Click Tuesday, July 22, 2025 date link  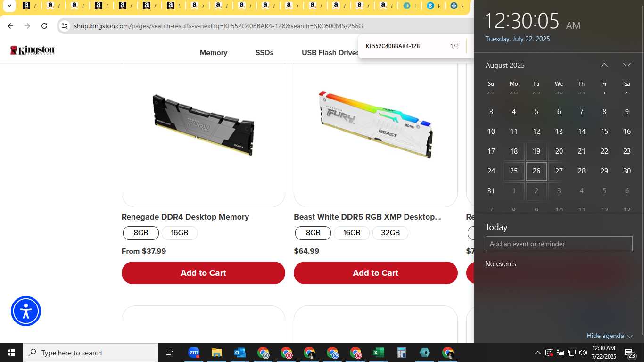click(x=518, y=39)
